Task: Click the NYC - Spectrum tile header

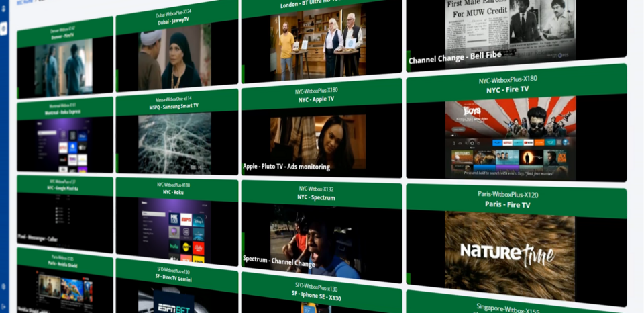Action: click(x=315, y=193)
